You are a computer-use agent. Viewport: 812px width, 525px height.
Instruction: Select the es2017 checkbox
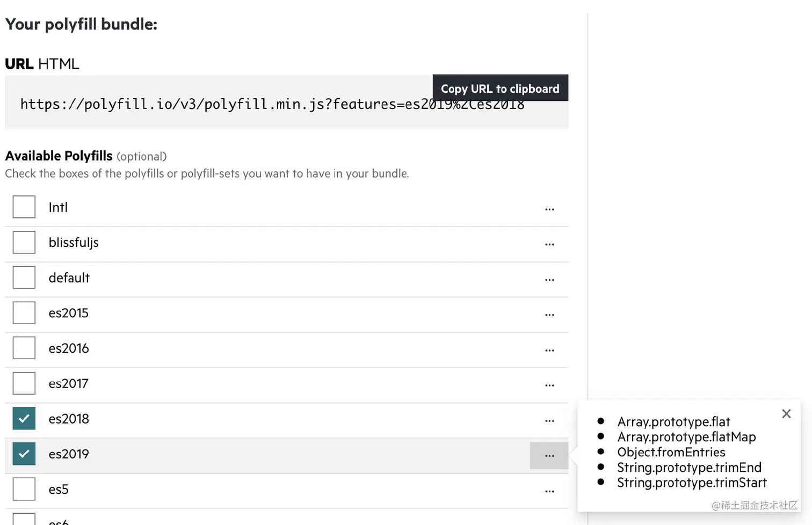24,383
